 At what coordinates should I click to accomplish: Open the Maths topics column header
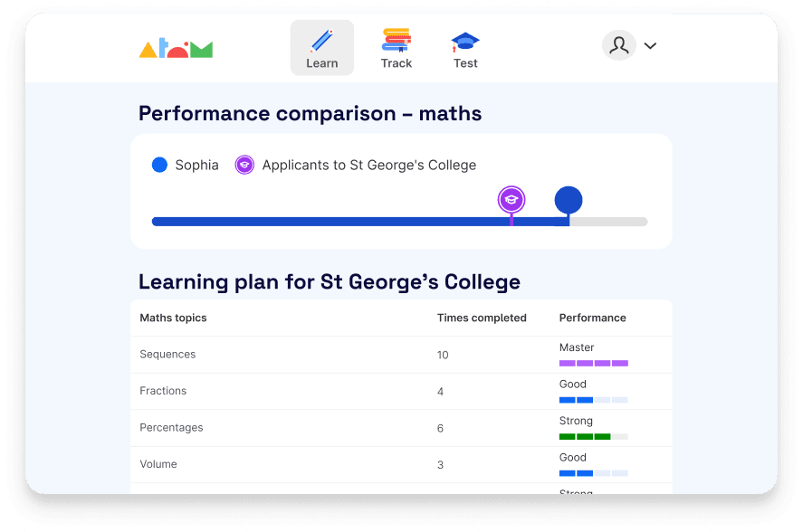point(173,318)
